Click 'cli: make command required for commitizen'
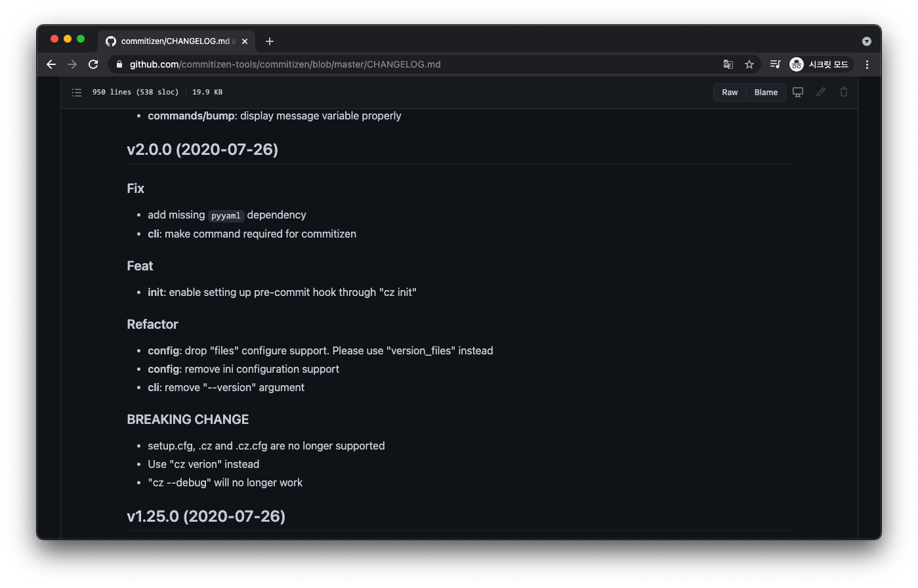This screenshot has height=588, width=918. click(x=252, y=234)
